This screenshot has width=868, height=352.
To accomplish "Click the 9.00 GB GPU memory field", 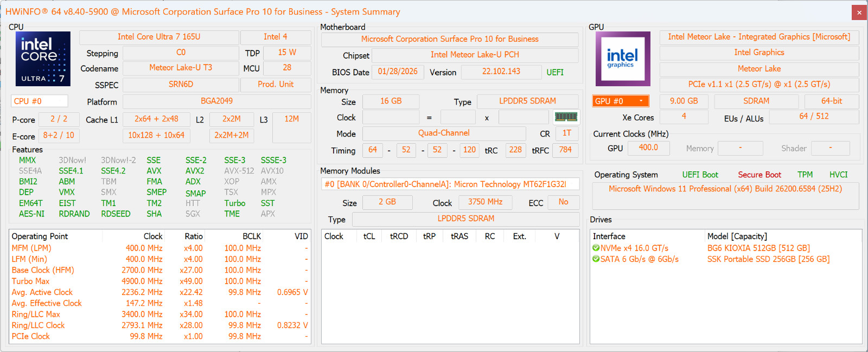I will [x=684, y=101].
